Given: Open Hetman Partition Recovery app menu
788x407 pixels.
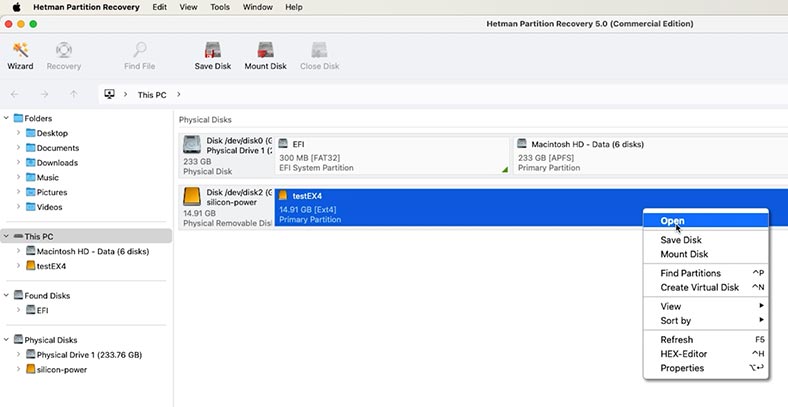Looking at the screenshot, I should [x=86, y=7].
